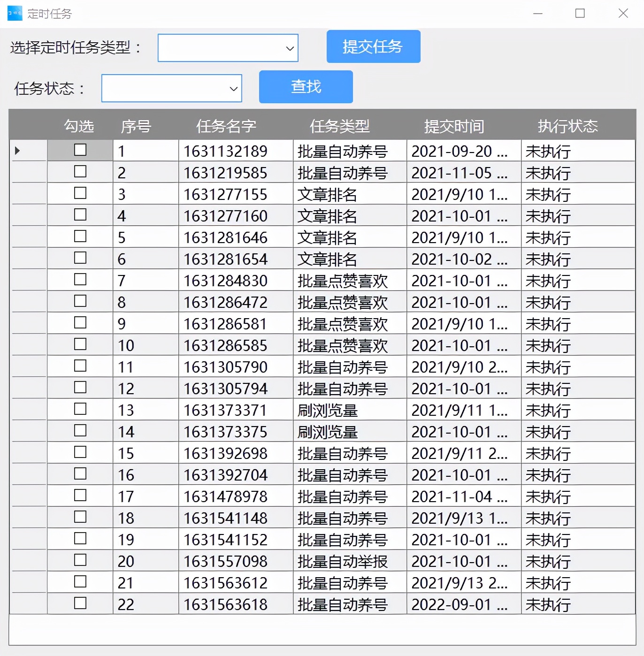Open the 选择定时任务类型 dropdown
The image size is (644, 656).
point(228,48)
